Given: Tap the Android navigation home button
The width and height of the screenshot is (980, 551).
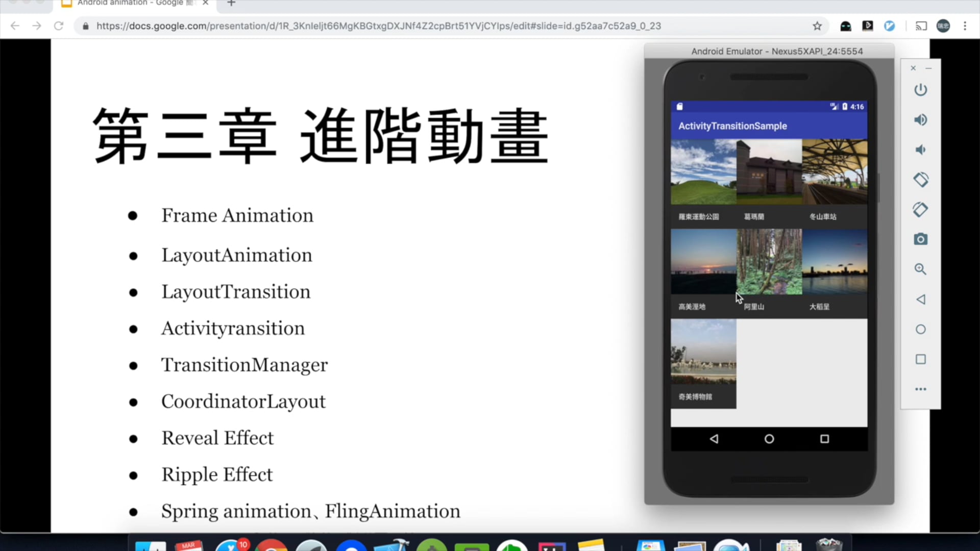Looking at the screenshot, I should pyautogui.click(x=769, y=439).
